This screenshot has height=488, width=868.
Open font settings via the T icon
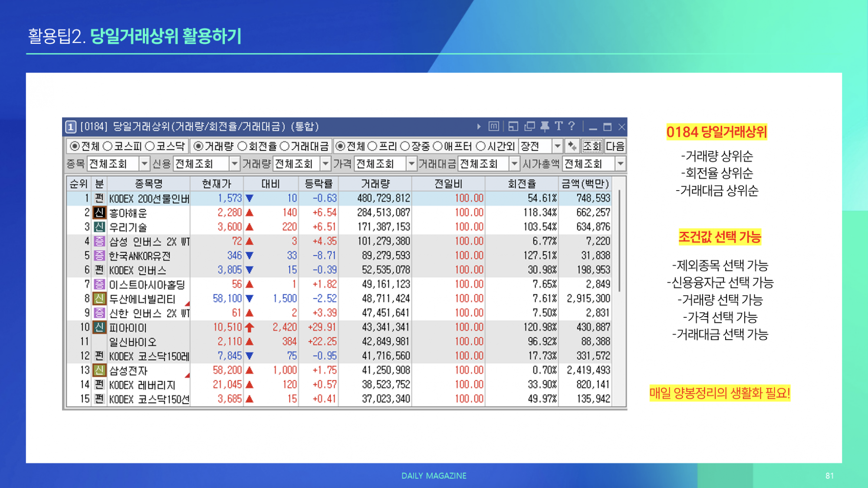click(x=559, y=127)
